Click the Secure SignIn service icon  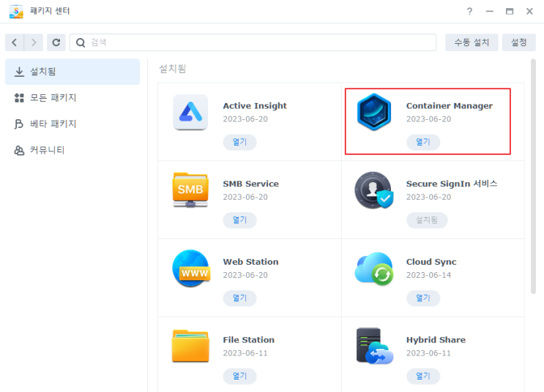click(374, 190)
